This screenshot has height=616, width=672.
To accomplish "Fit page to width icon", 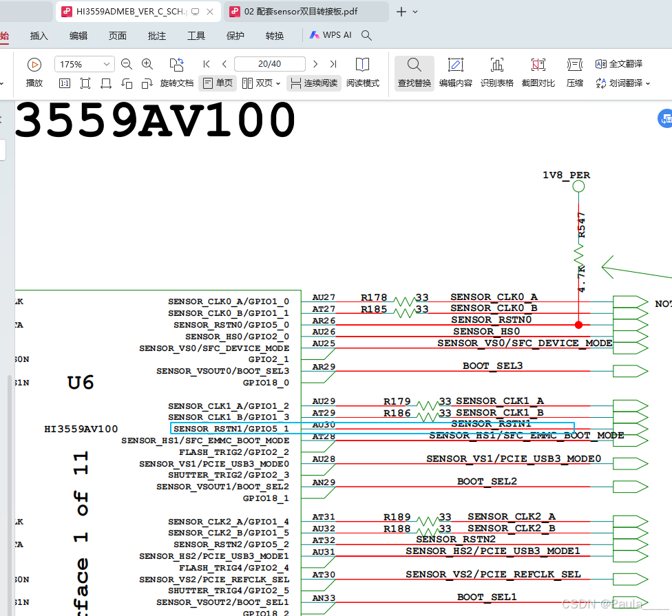I will (106, 83).
